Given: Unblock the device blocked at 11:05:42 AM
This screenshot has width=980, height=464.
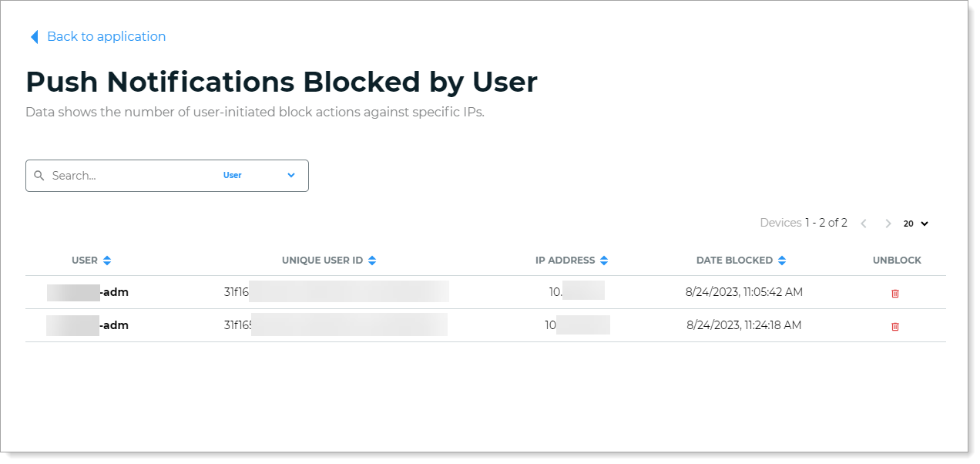Looking at the screenshot, I should coord(894,293).
